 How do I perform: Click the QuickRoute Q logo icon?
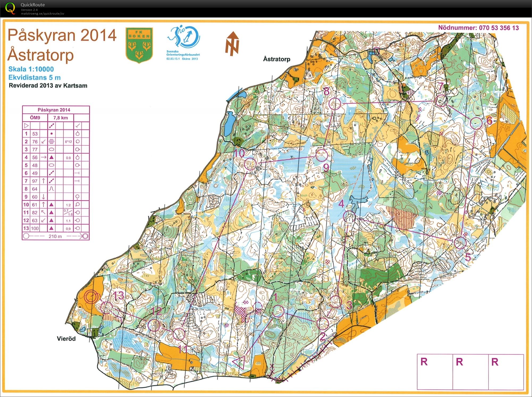point(10,8)
